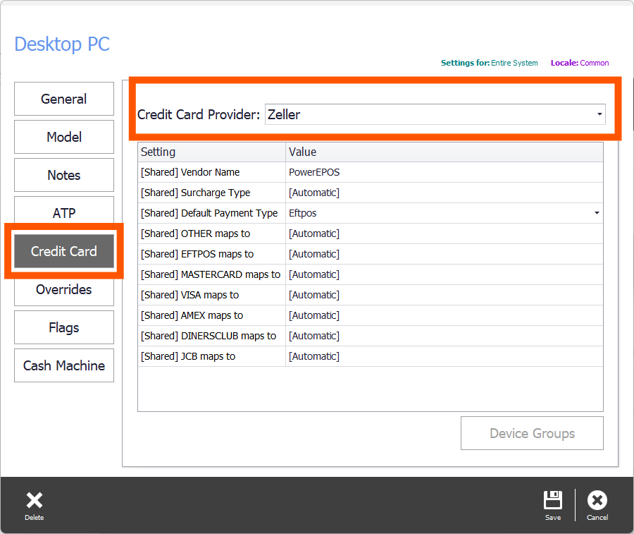Click Settings for: Entire System link

click(489, 63)
